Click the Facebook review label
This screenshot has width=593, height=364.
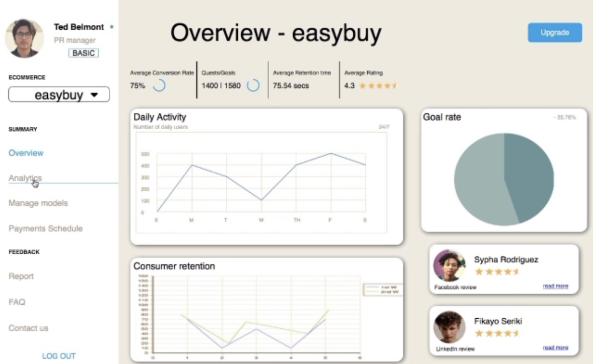point(455,288)
